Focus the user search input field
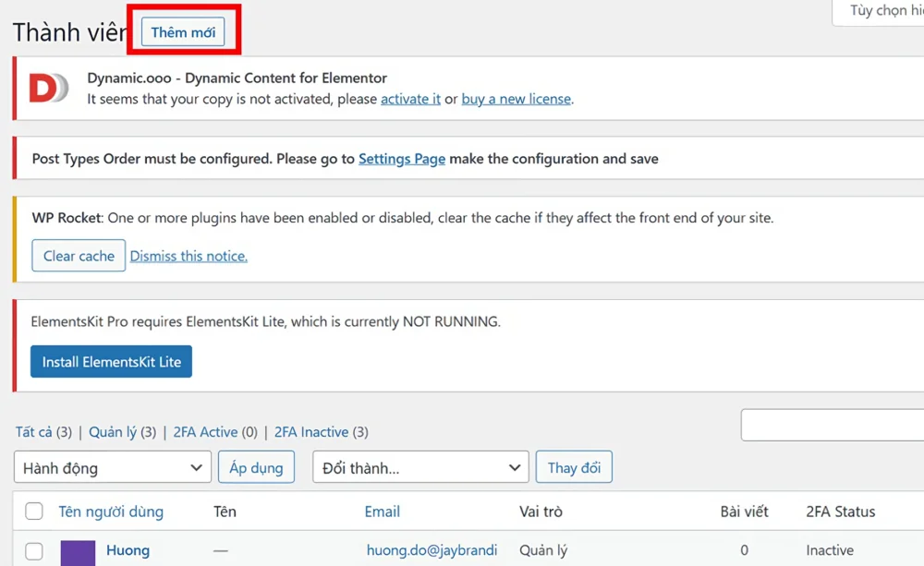The image size is (924, 566). (x=833, y=425)
